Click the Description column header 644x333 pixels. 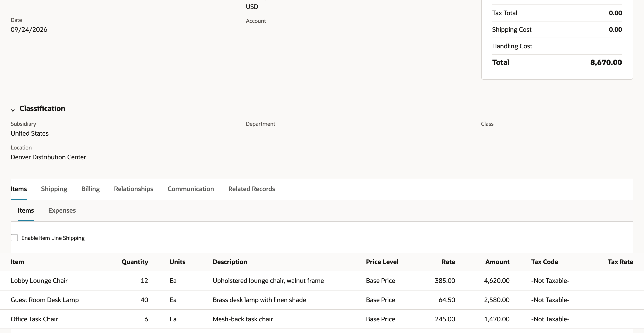230,262
